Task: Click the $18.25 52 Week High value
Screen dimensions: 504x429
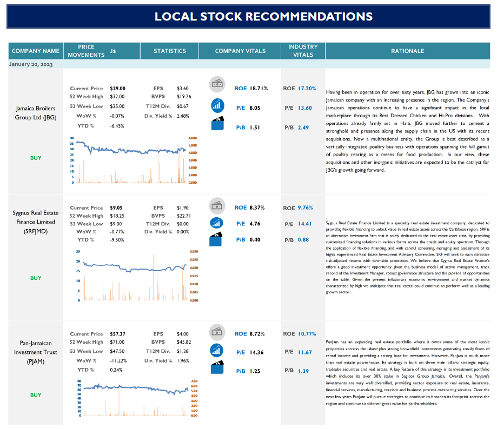Action: (x=117, y=216)
